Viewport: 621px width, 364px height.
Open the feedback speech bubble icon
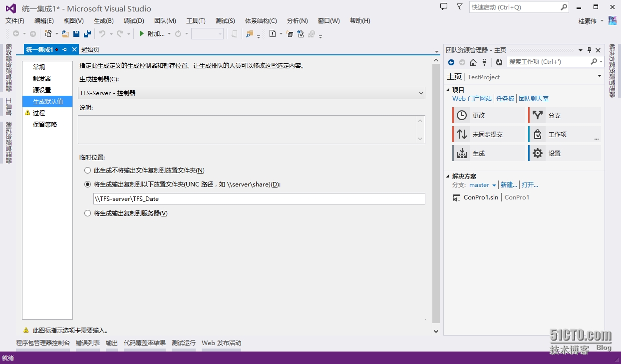[x=444, y=6]
